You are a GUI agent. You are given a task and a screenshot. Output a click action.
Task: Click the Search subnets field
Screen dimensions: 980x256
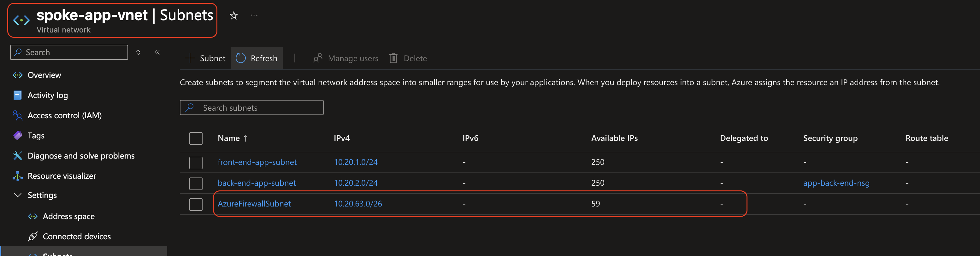[251, 108]
